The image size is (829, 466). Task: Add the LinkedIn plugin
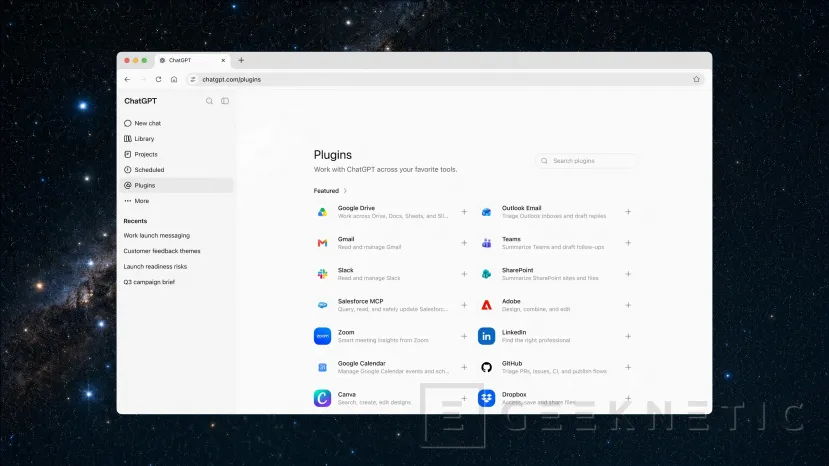click(x=628, y=336)
